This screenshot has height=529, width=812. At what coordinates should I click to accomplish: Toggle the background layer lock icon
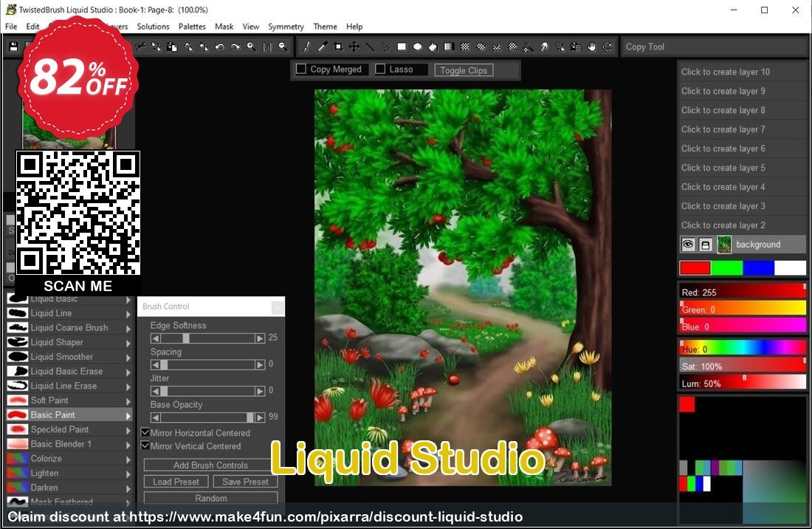click(x=705, y=245)
